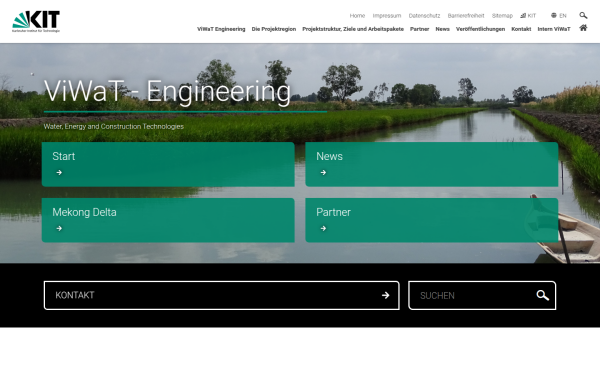This screenshot has height=375, width=600.
Task: Open Kontakt item in main navigation
Action: pyautogui.click(x=521, y=29)
